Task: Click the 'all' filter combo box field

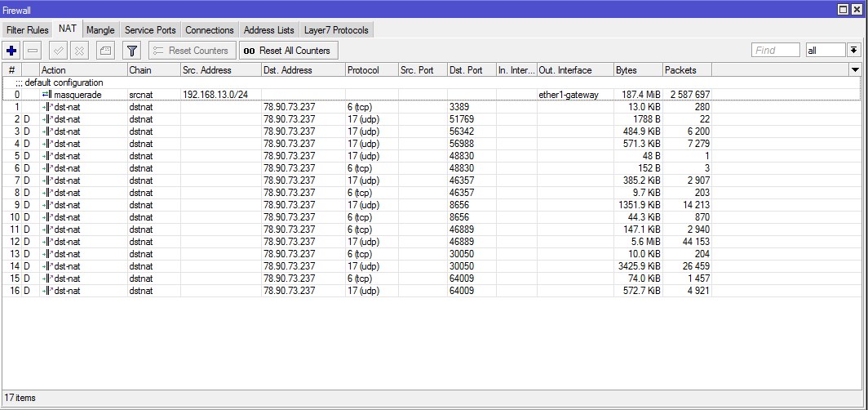Action: pyautogui.click(x=825, y=51)
